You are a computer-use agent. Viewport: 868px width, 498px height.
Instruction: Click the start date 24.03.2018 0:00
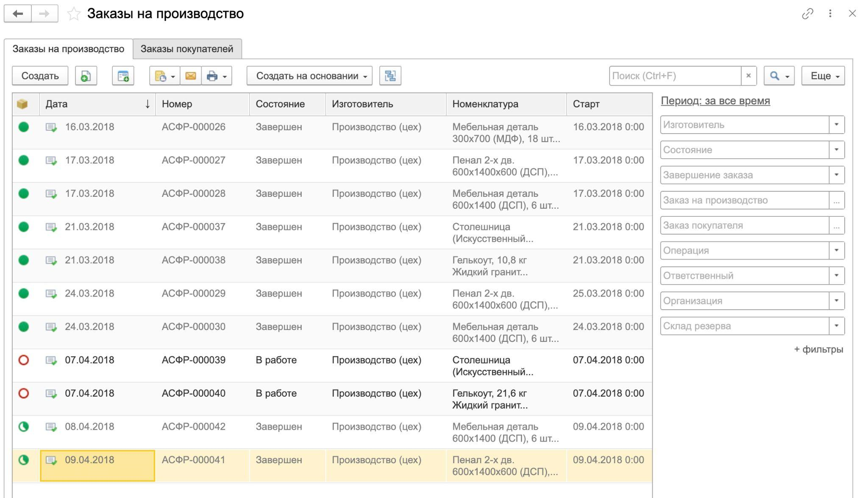click(609, 327)
